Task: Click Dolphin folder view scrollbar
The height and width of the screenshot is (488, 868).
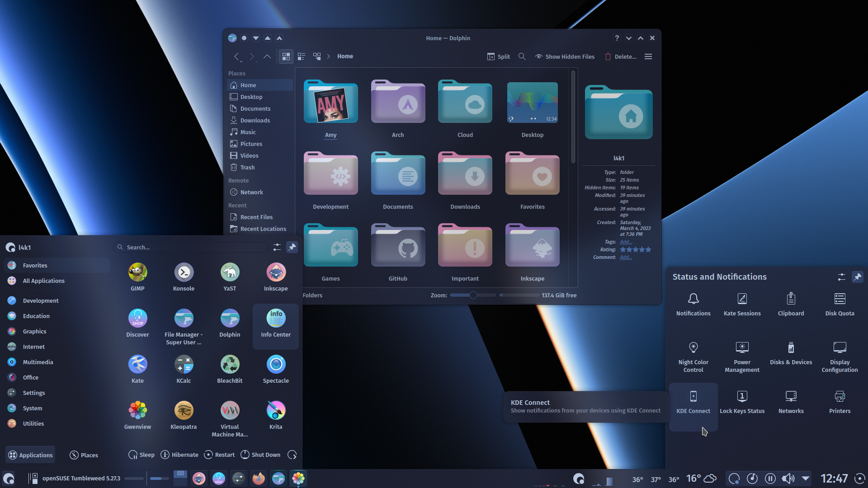Action: [x=573, y=117]
